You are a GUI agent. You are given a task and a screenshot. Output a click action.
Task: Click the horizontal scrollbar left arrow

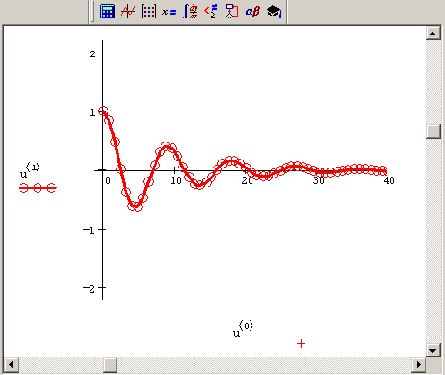[11, 365]
